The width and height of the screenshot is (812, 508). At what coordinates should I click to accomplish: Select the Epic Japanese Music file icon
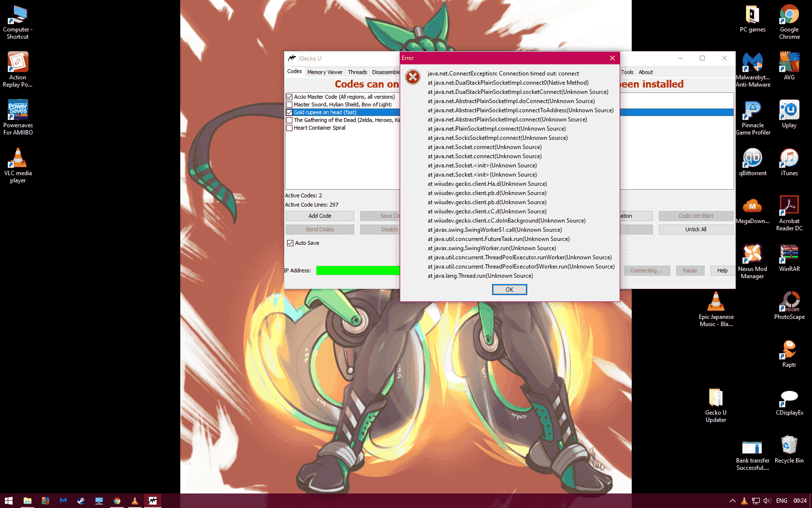coord(716,309)
